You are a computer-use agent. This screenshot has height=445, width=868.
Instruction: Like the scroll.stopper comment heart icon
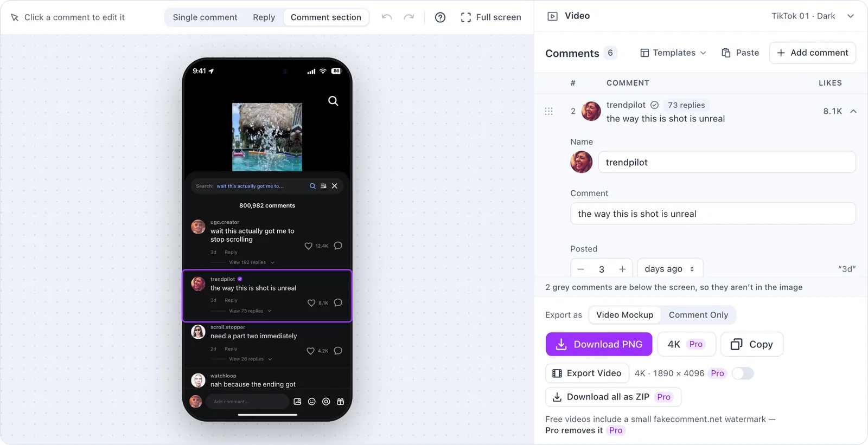pos(310,351)
